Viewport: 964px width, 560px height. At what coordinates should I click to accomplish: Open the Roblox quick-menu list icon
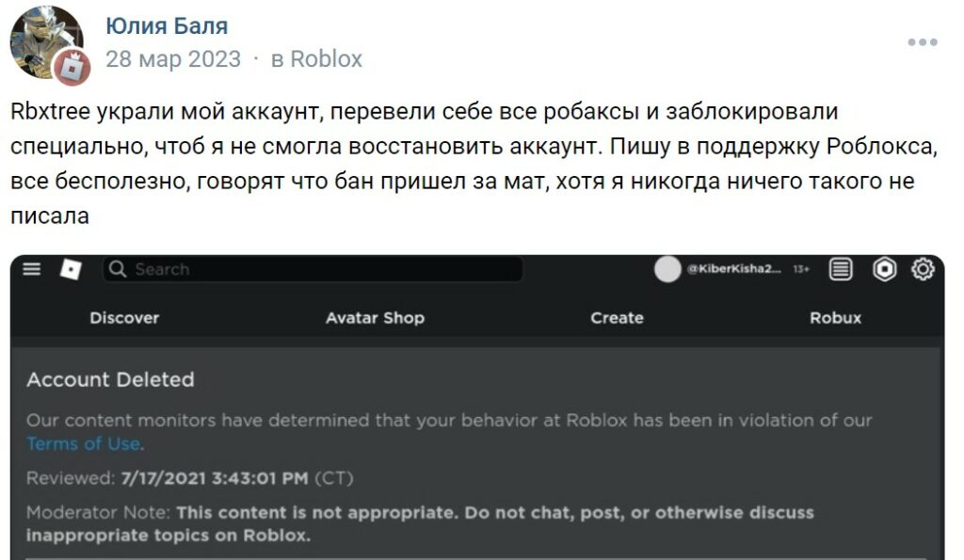point(840,270)
